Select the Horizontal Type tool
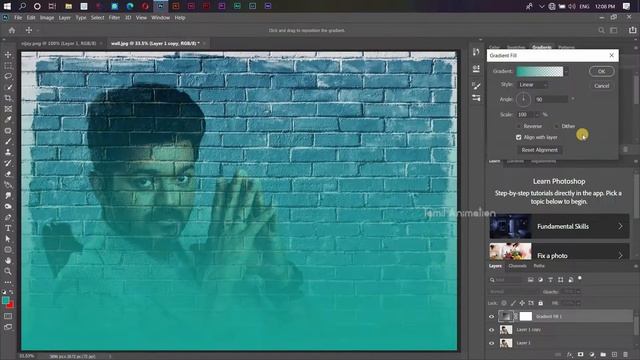Screen dimensions: 640x360 [8, 228]
